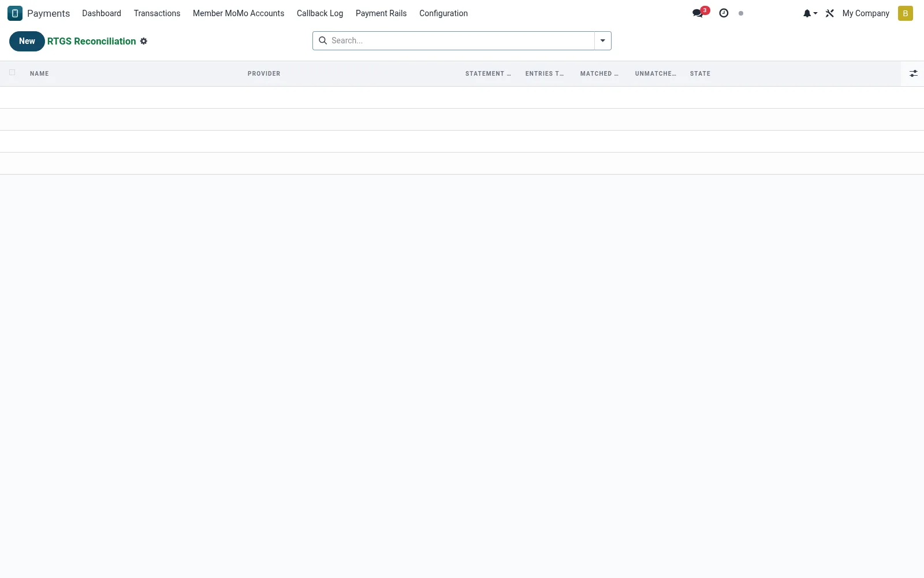This screenshot has width=924, height=578.
Task: Sort by the Name column header
Action: 39,73
